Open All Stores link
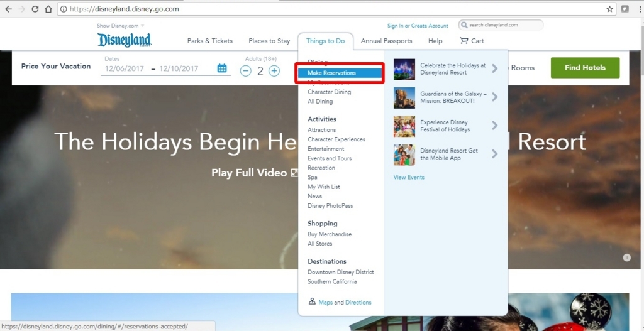644x331 pixels. click(319, 243)
